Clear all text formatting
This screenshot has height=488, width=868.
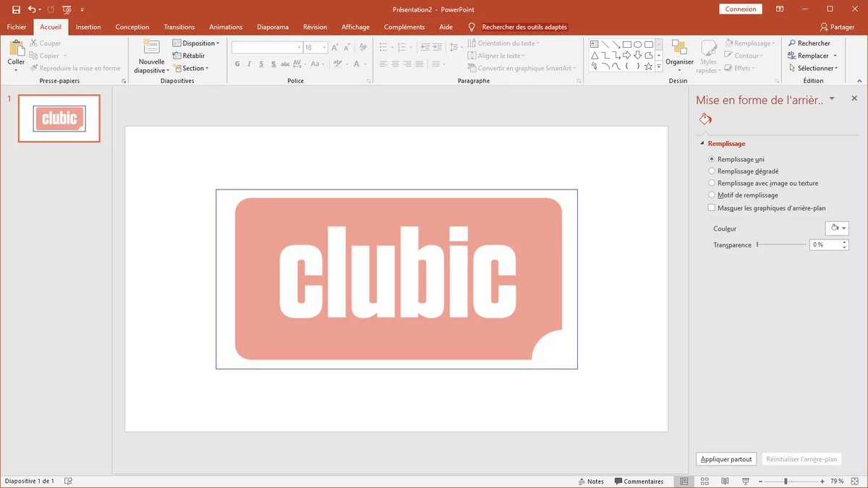(363, 47)
